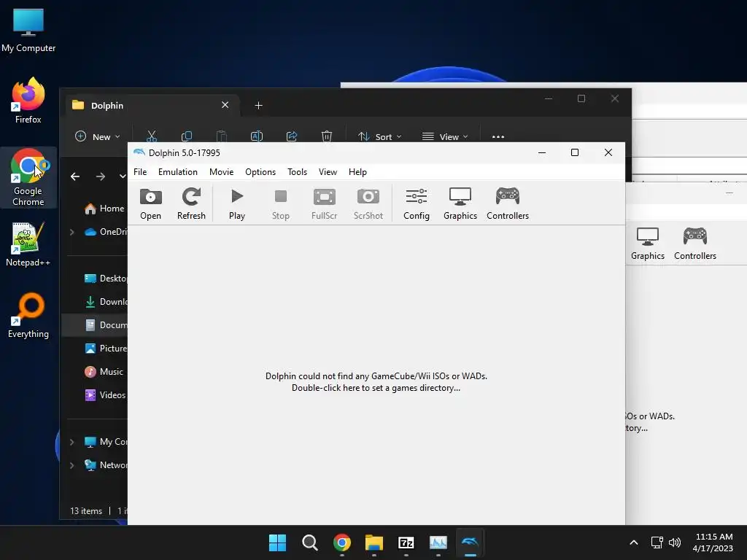Open recent locations chevron in File Explorer
747x560 pixels.
(123, 176)
